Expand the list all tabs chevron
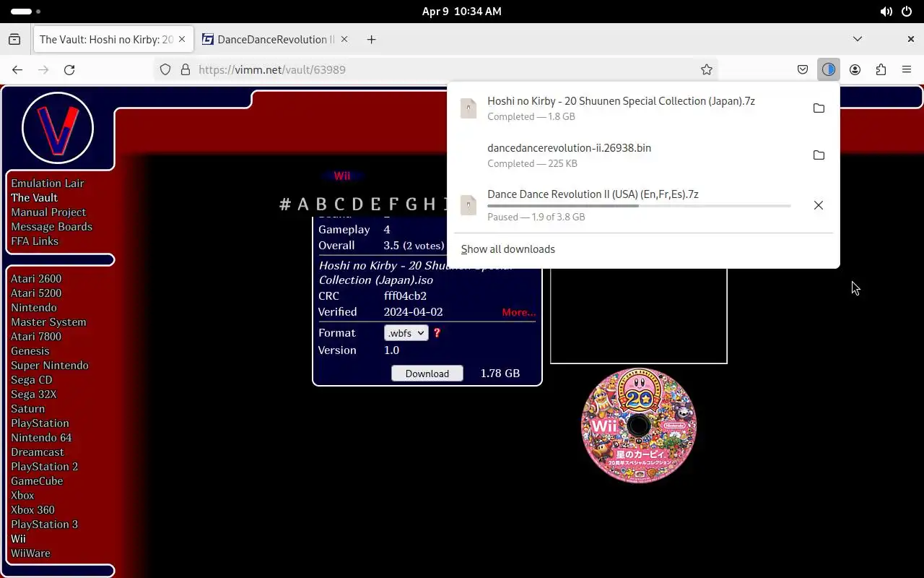This screenshot has width=924, height=578. [x=858, y=39]
